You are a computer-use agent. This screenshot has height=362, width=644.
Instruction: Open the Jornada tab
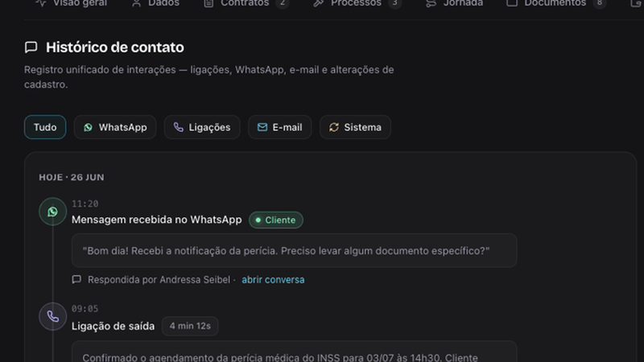(x=454, y=3)
